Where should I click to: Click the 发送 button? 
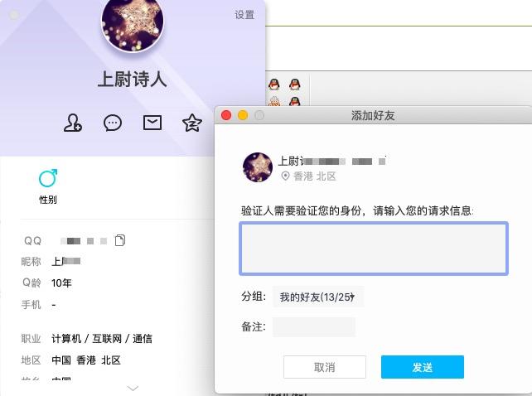click(x=423, y=367)
